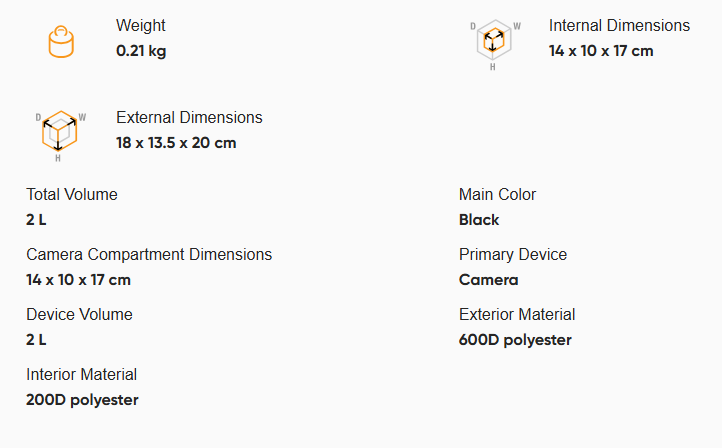Click the 200D polyester interior value

click(82, 400)
